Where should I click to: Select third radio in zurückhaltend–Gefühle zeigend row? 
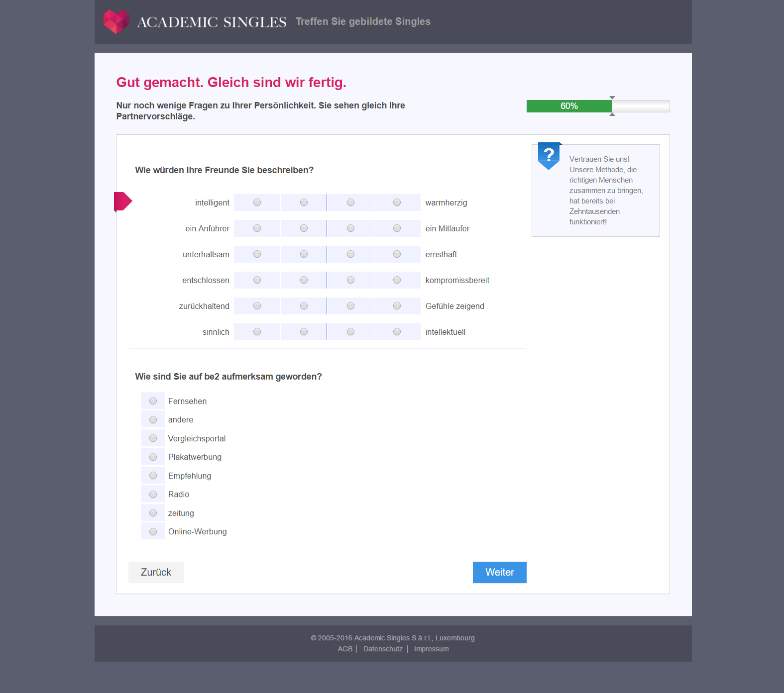pyautogui.click(x=350, y=306)
